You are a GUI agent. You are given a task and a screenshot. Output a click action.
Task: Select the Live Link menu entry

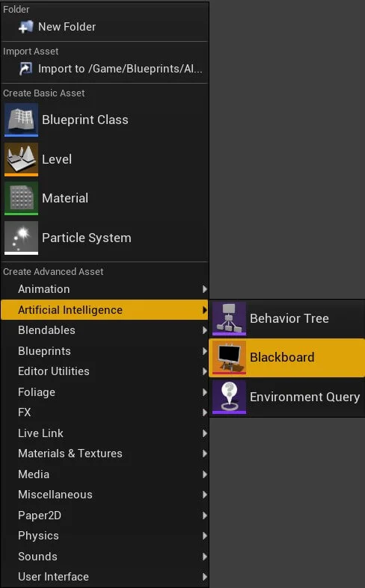[x=105, y=433]
